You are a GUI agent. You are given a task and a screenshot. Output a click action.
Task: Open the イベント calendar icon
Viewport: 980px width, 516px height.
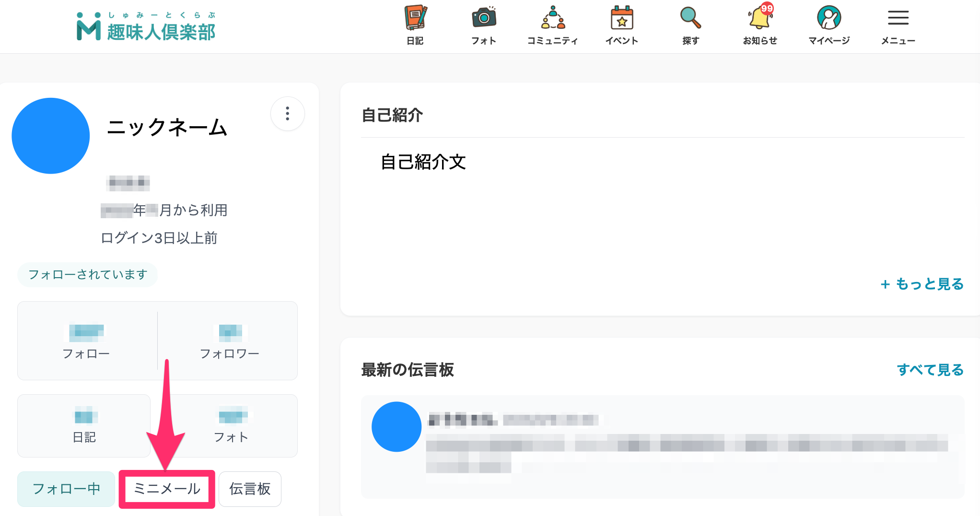coord(622,26)
